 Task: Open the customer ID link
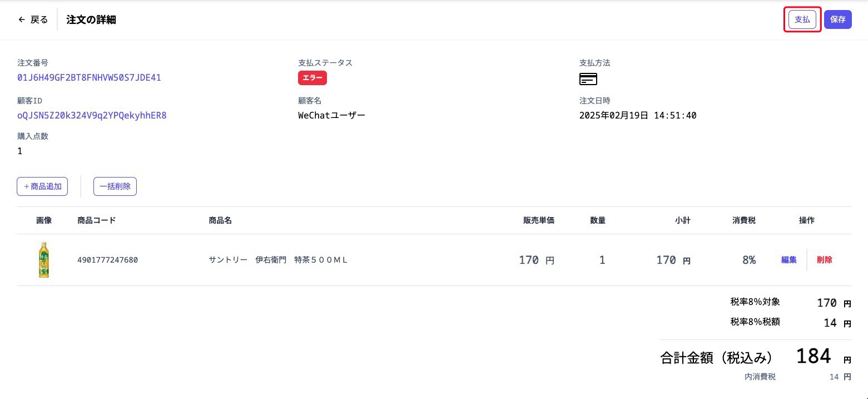coord(92,115)
